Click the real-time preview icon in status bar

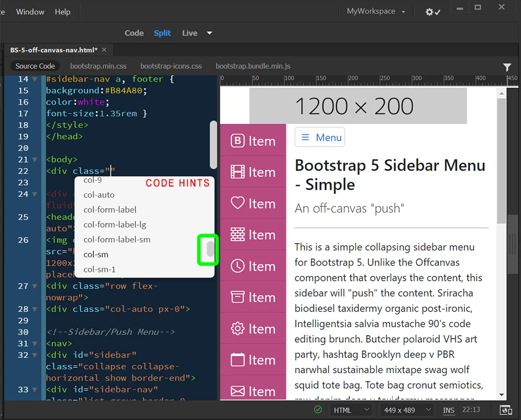(506, 410)
